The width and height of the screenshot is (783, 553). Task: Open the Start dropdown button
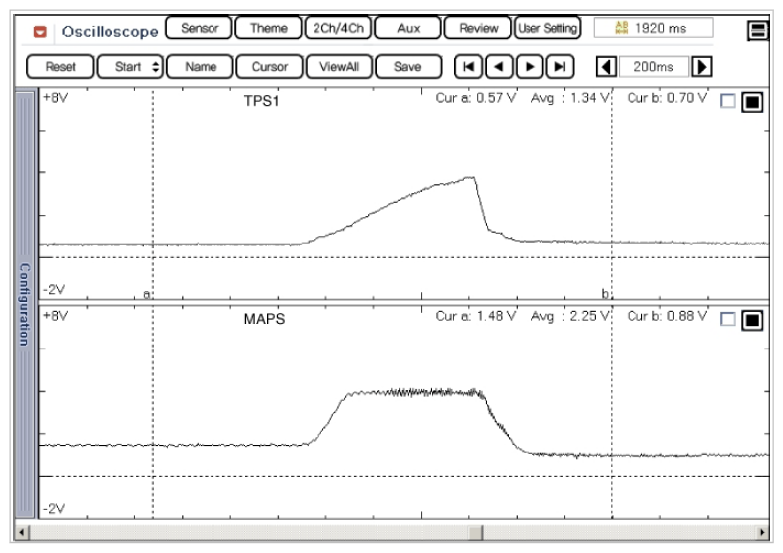coord(130,67)
